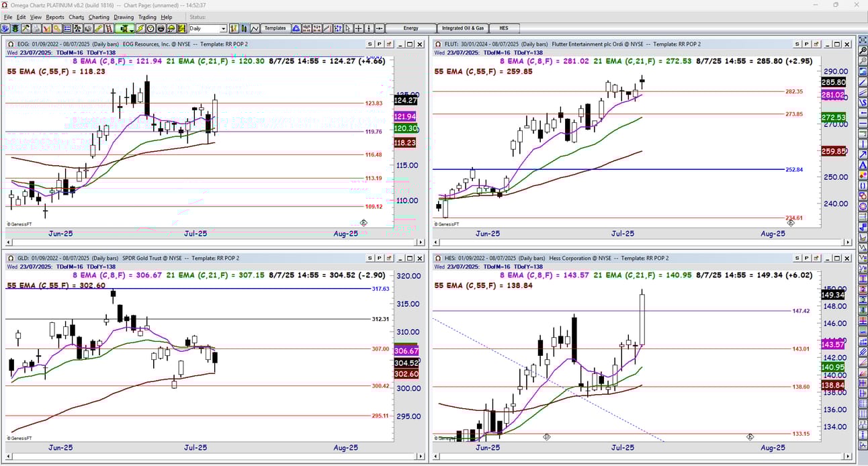Click the symbol search icon on EOG chart title
868x466 pixels.
click(x=9, y=44)
